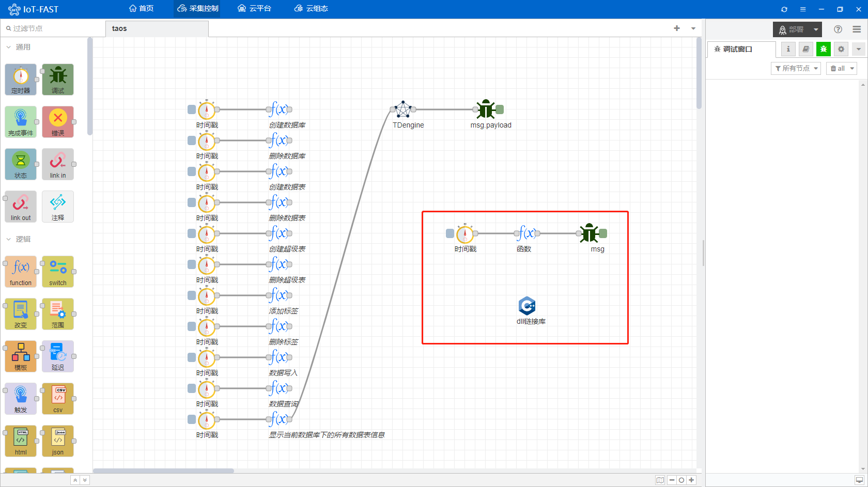Image resolution: width=868 pixels, height=487 pixels.
Task: Open the help book sidebar icon
Action: pos(805,49)
